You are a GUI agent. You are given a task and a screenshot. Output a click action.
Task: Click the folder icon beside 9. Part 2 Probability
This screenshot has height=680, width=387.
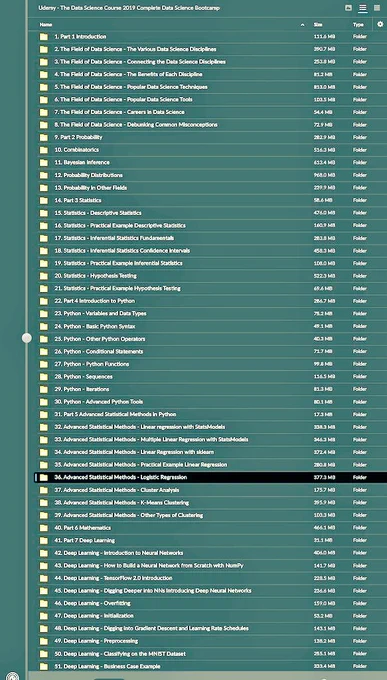tap(44, 137)
